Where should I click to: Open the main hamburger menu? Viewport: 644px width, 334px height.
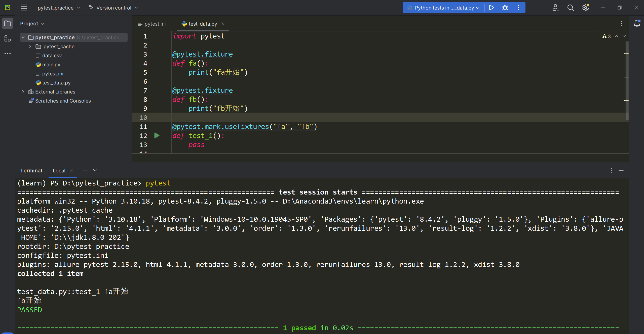pos(24,8)
